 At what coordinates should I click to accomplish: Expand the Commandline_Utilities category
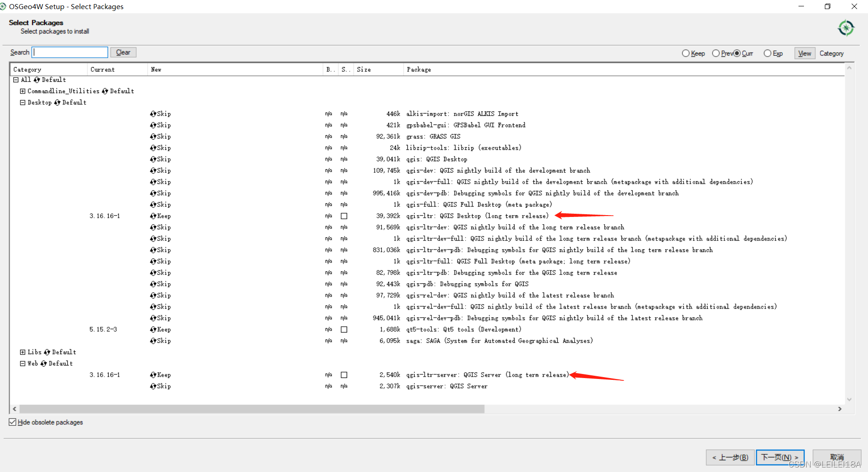click(23, 91)
